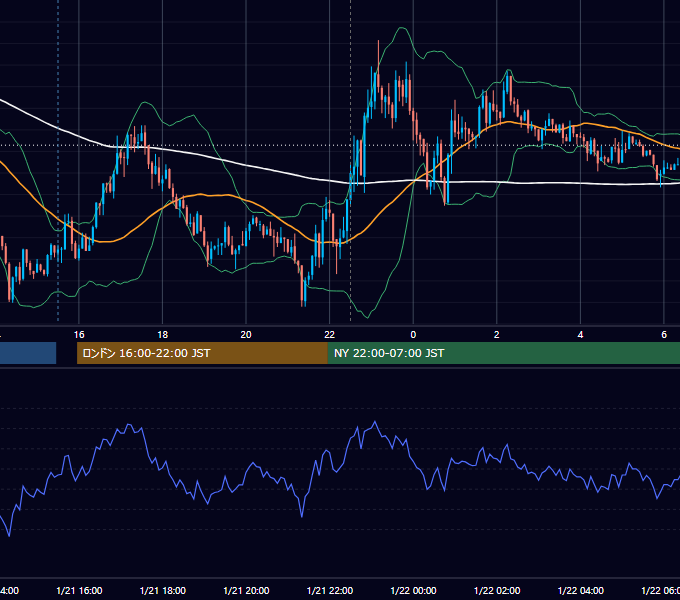Image resolution: width=680 pixels, height=600 pixels.
Task: Click the 22 hour label on chart axis
Action: (330, 335)
